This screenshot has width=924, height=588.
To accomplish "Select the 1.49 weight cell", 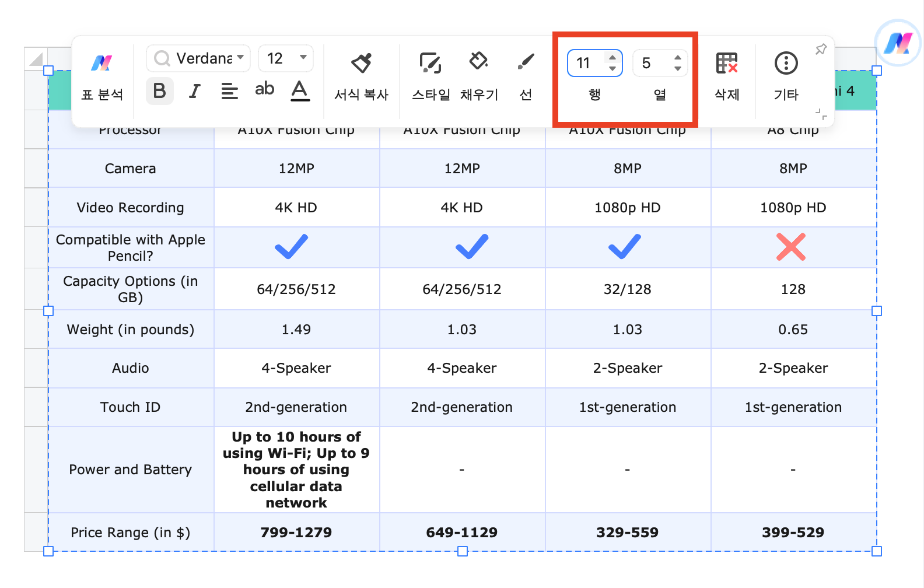I will pos(296,330).
